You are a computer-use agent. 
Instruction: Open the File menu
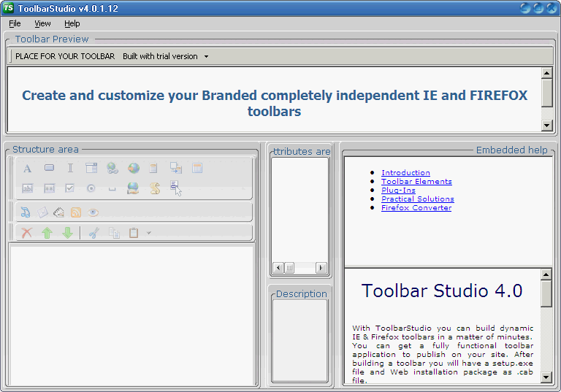point(15,23)
